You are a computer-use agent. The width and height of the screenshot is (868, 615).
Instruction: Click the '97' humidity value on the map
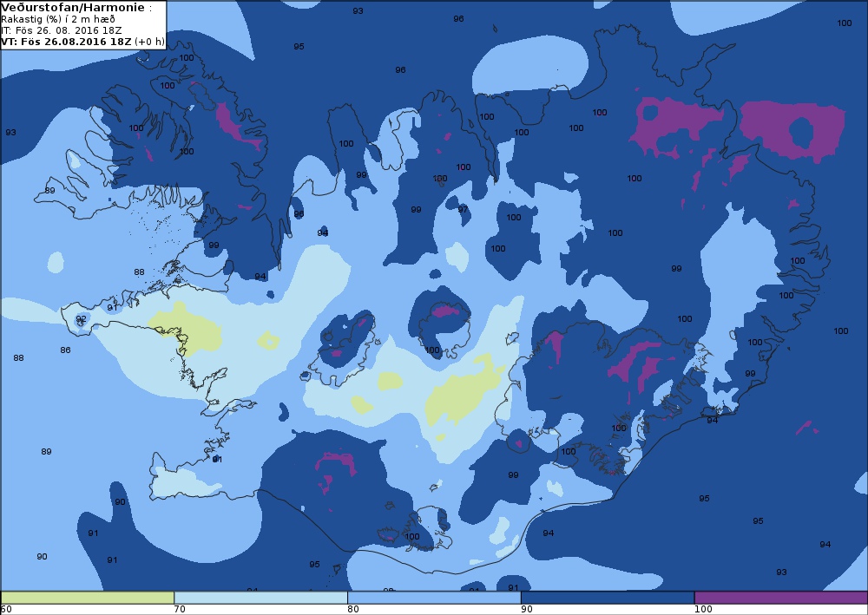[463, 210]
